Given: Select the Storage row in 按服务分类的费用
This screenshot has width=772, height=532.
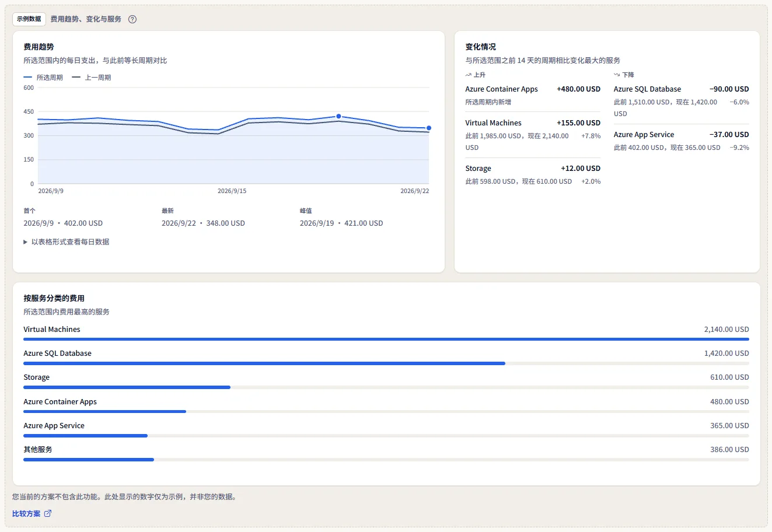Looking at the screenshot, I should tap(386, 381).
